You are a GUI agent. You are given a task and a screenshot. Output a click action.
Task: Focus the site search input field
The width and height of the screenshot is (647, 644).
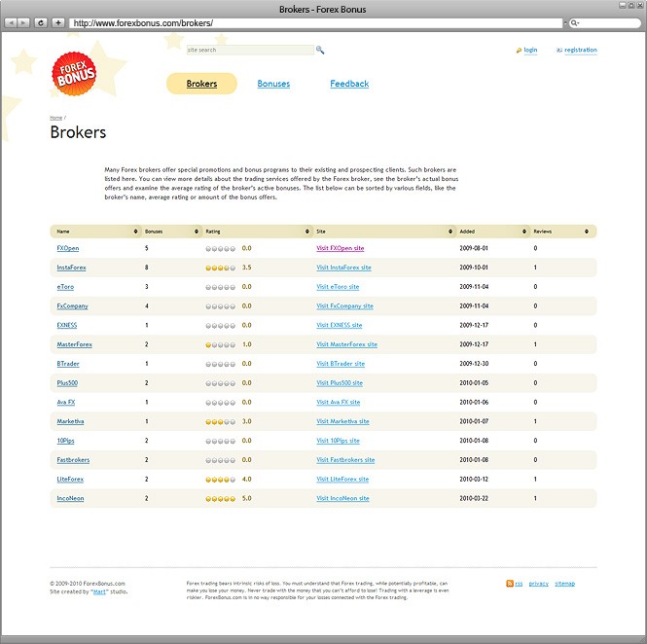click(x=250, y=50)
